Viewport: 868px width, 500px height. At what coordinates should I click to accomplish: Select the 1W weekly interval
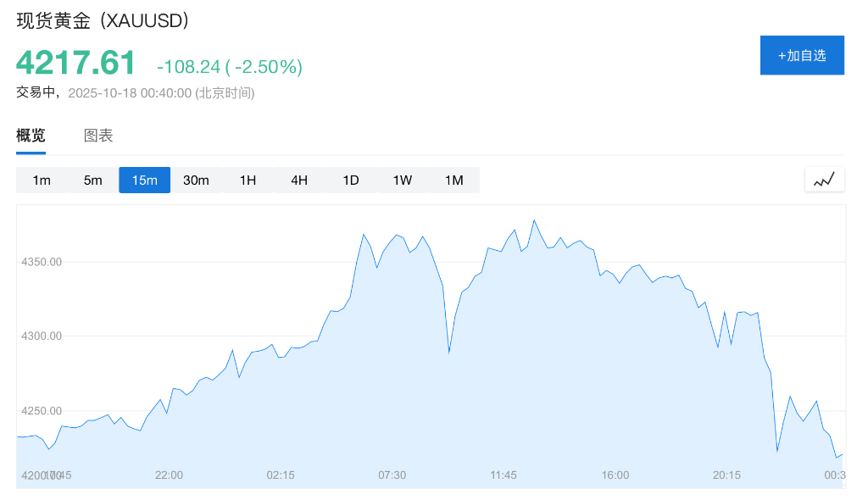click(x=403, y=180)
